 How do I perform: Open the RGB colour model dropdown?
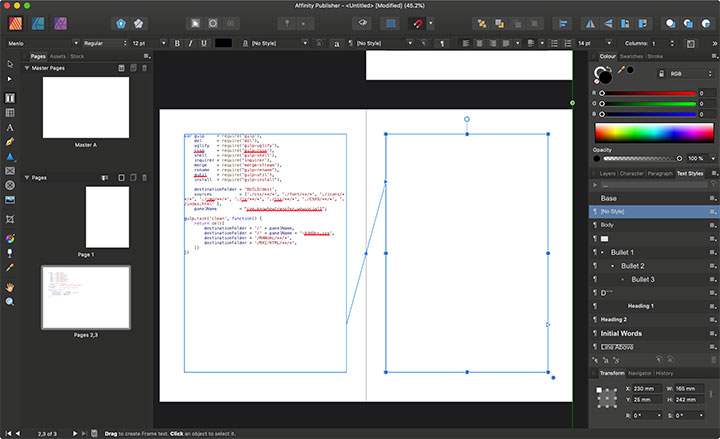click(x=690, y=73)
